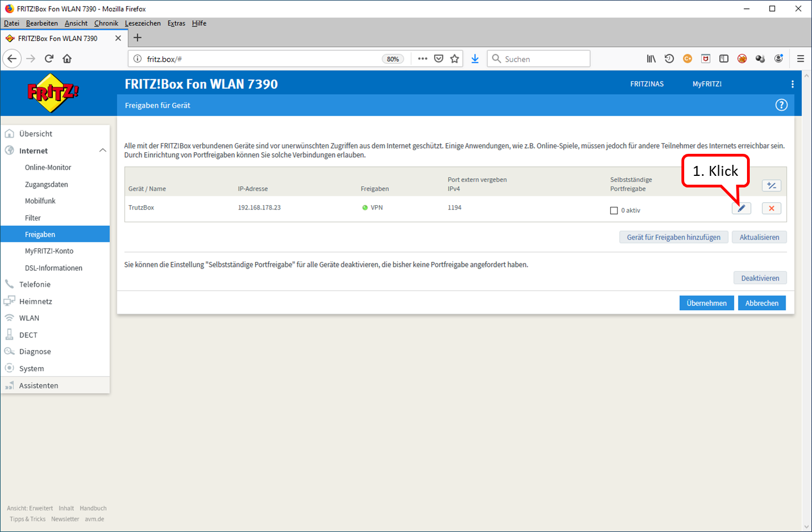The image size is (812, 532).
Task: Click the IPv4/IPv6 view toggle button in table header
Action: pyautogui.click(x=771, y=186)
